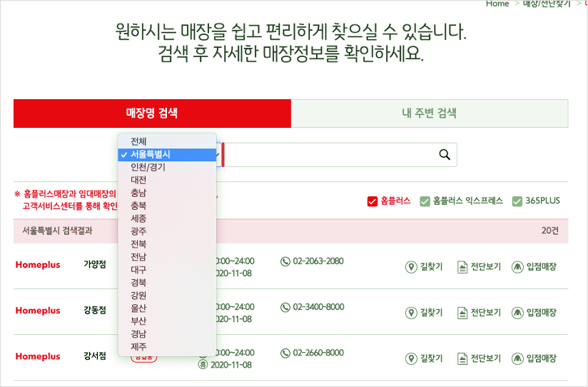
Task: Click 길찾기 pin icon in 강서점 row
Action: pyautogui.click(x=411, y=358)
